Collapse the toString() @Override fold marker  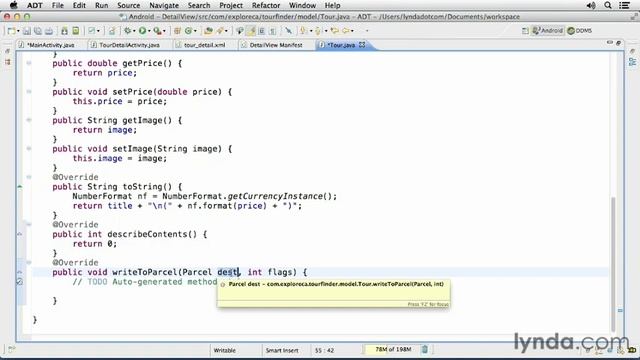29,177
